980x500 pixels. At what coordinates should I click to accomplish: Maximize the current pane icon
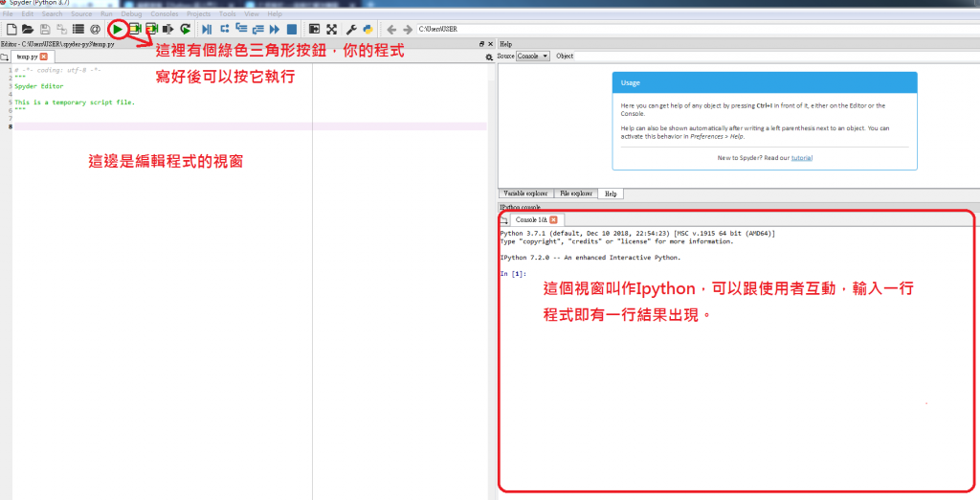point(314,29)
